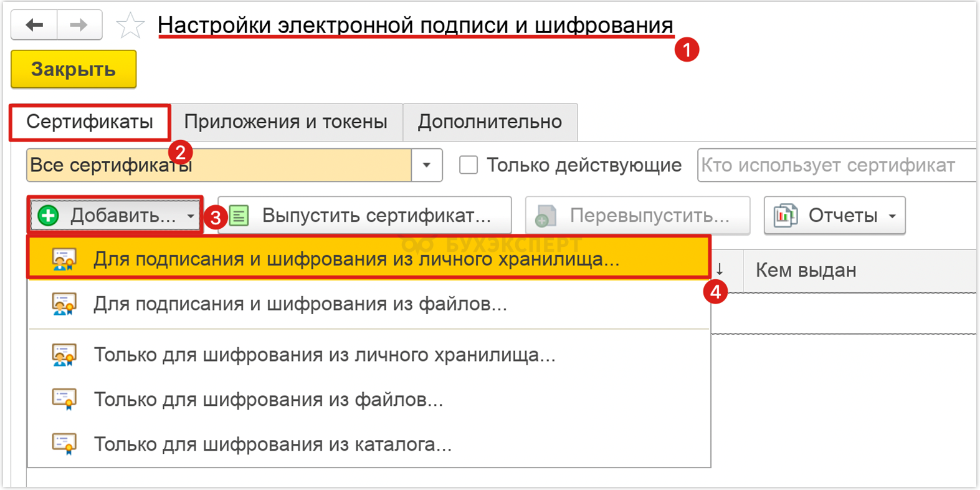Click the forward arrow navigation icon

point(79,25)
